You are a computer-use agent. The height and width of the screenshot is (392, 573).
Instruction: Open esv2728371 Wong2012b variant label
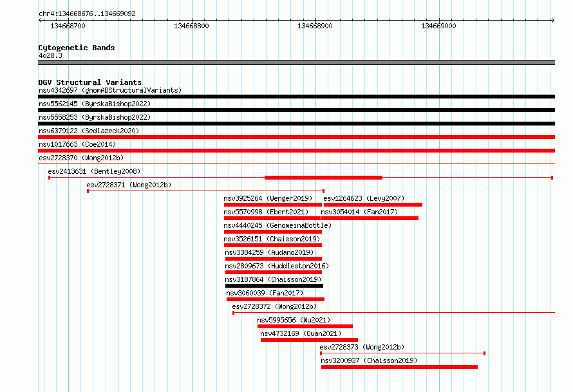click(x=129, y=185)
